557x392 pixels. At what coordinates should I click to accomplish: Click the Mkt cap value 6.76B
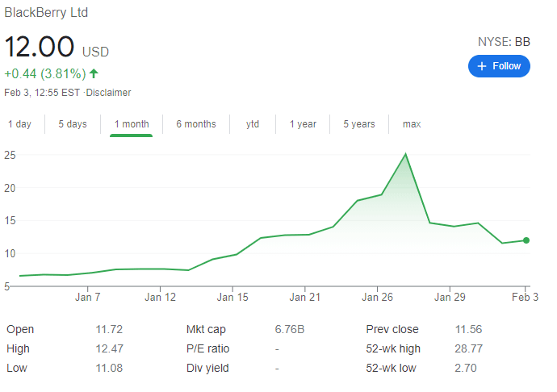[291, 329]
